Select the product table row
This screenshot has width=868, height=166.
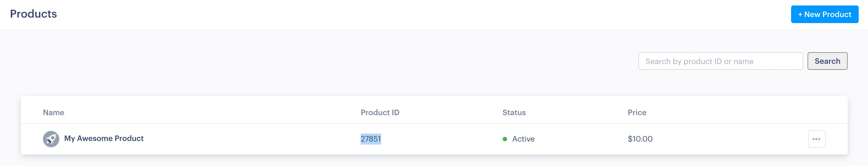(x=269, y=138)
